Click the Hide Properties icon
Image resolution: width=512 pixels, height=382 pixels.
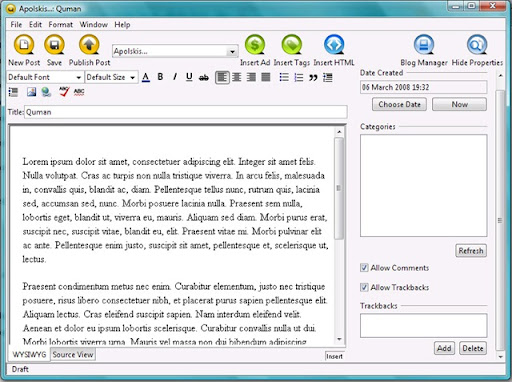477,44
